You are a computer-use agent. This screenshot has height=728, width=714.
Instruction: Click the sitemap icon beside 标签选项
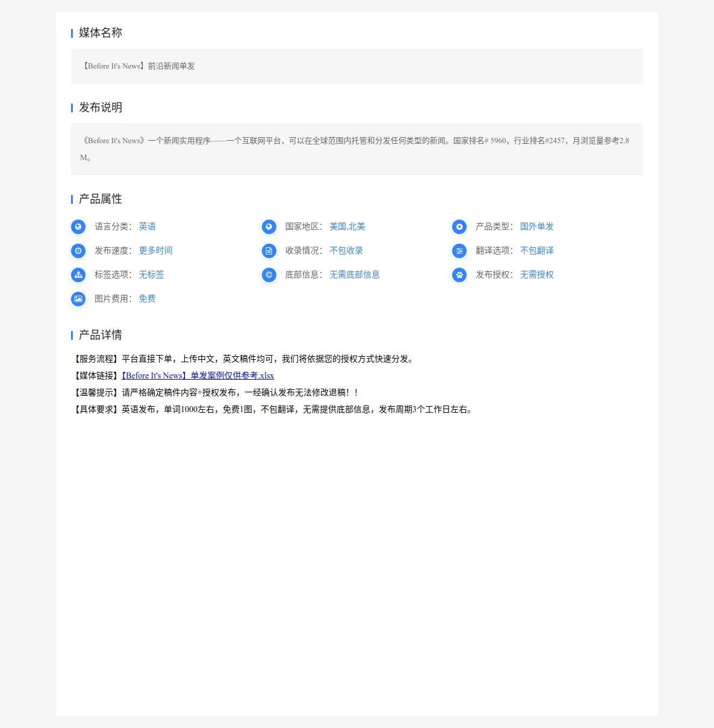click(78, 275)
